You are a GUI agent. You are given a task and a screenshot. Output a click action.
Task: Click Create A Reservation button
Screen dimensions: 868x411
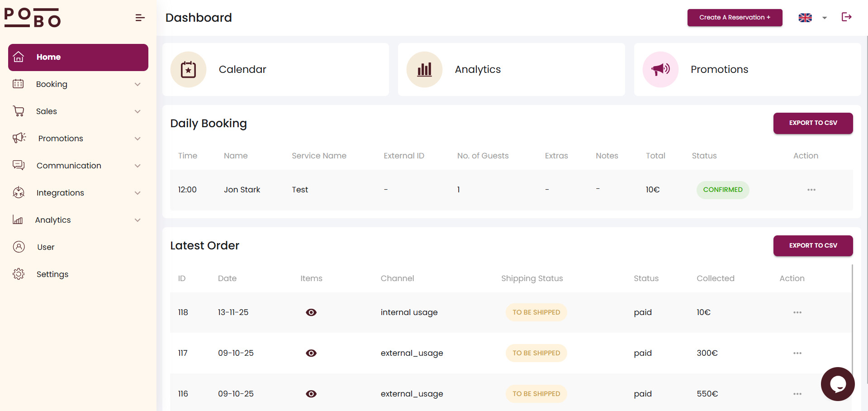(x=735, y=18)
